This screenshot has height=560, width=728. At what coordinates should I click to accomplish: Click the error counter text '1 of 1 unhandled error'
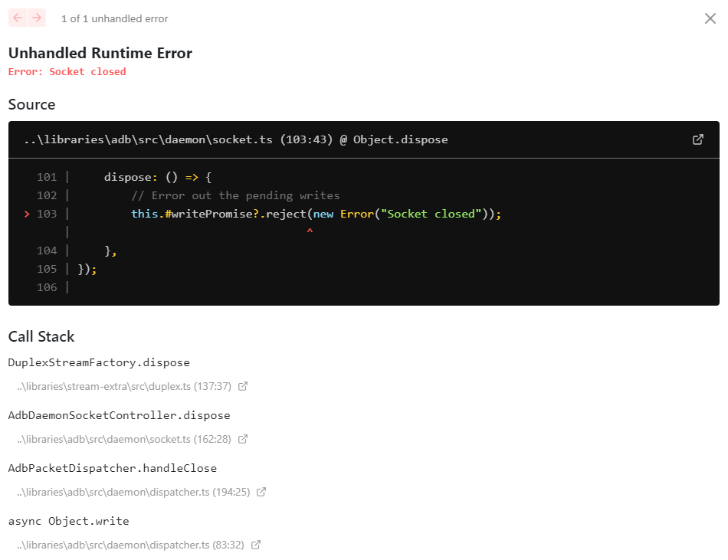[x=114, y=18]
